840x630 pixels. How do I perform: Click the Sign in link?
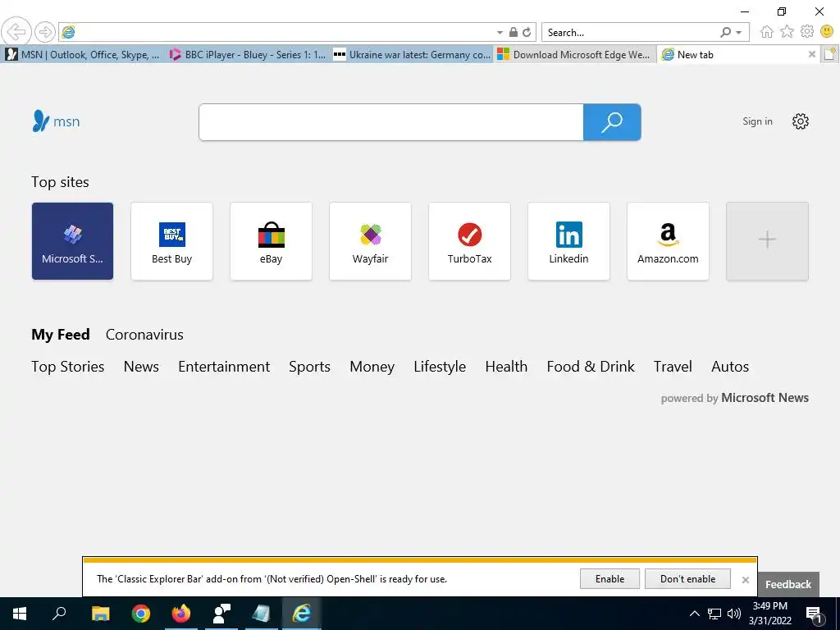tap(757, 121)
